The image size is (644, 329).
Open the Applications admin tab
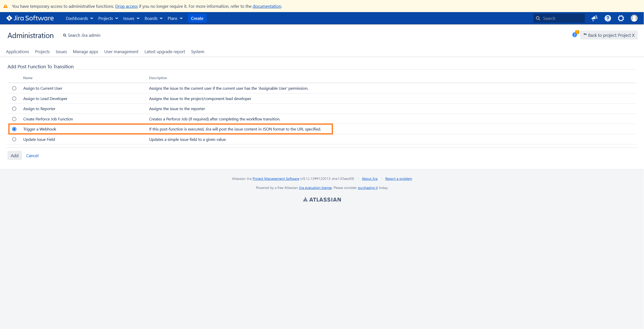(x=17, y=52)
